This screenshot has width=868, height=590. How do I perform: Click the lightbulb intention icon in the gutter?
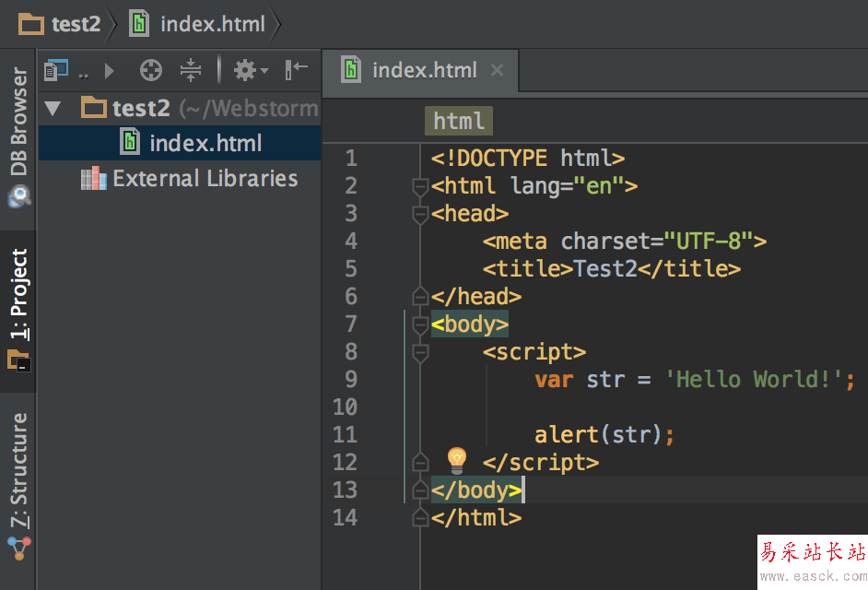coord(457,460)
